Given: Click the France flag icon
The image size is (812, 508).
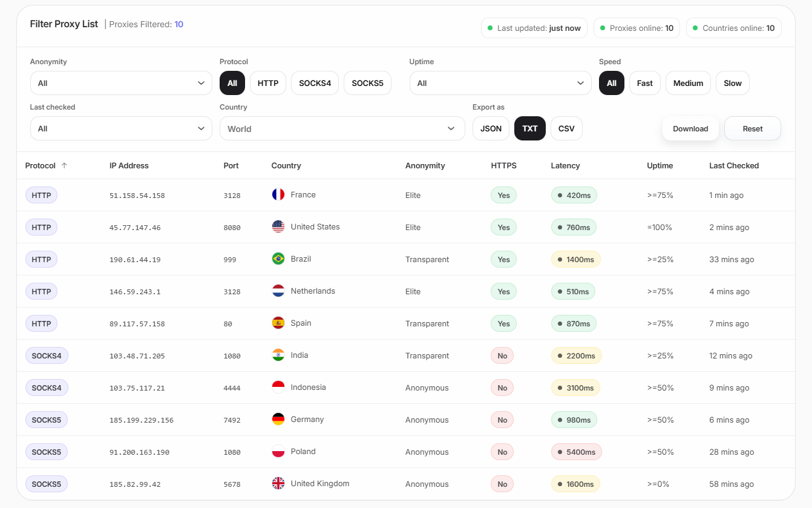Looking at the screenshot, I should pyautogui.click(x=278, y=194).
